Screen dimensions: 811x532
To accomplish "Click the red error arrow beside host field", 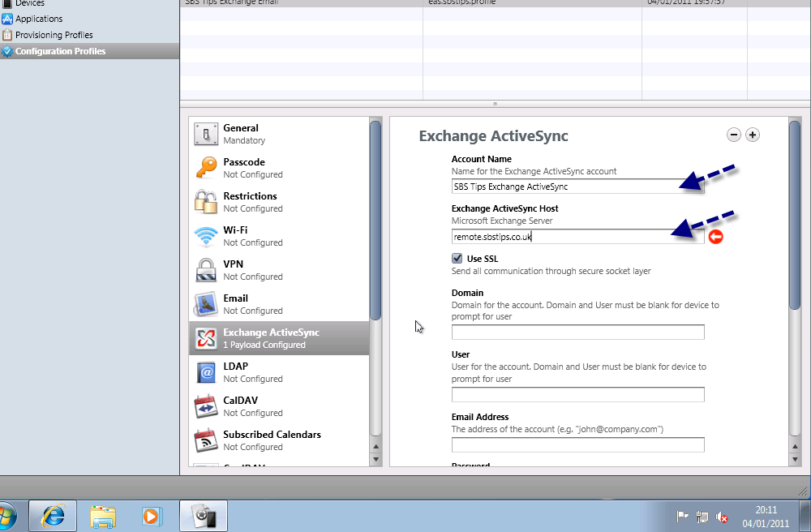I will 715,237.
